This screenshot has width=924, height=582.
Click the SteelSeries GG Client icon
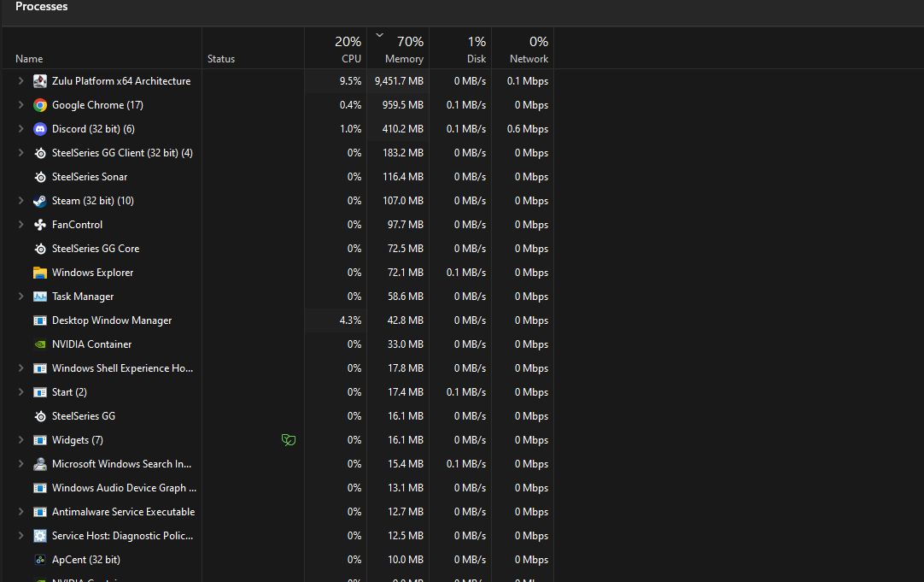40,153
